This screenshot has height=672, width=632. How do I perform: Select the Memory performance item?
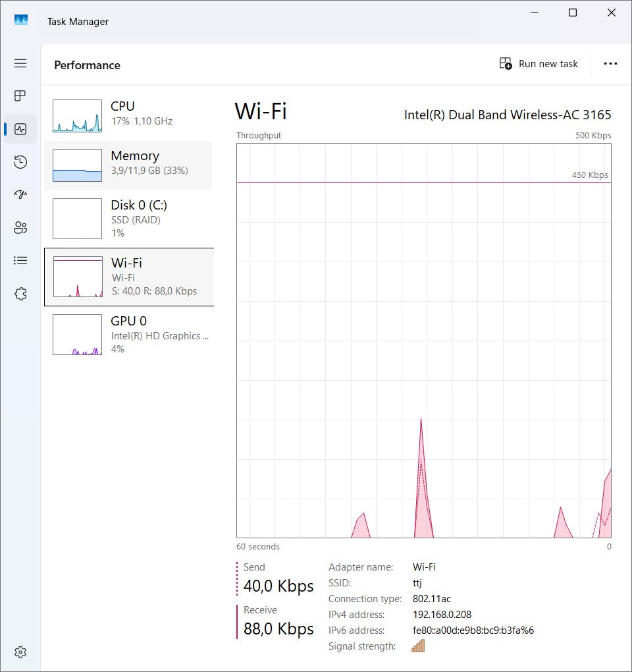coord(128,165)
